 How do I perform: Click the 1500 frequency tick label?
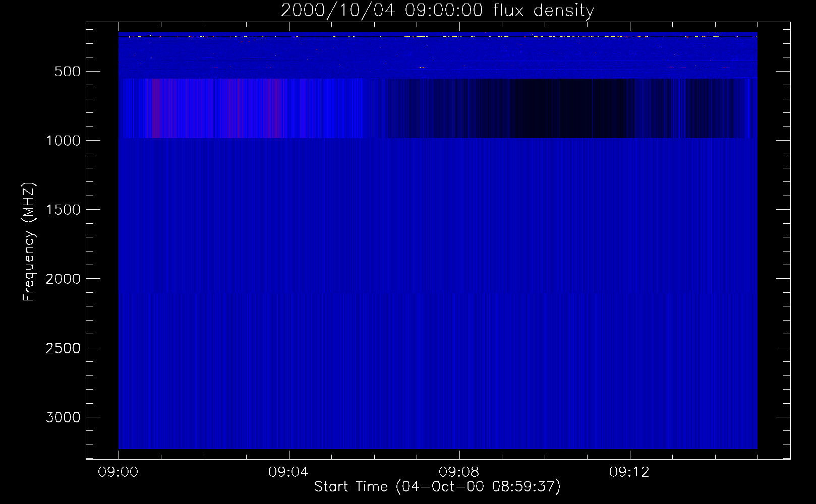click(x=63, y=210)
